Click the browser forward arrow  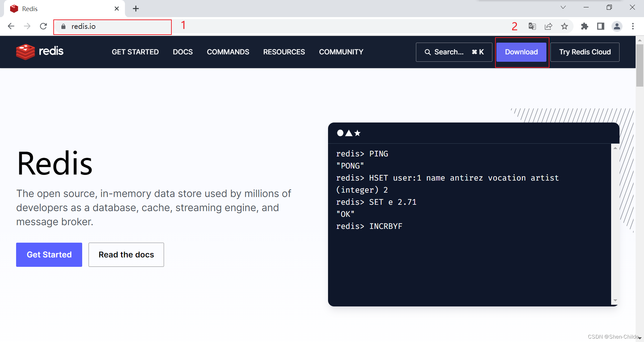click(27, 26)
